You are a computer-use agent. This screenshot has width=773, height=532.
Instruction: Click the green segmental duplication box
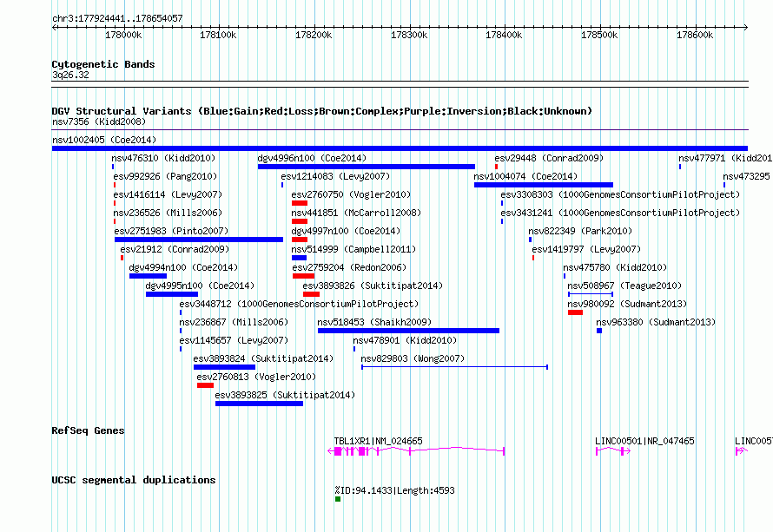point(338,499)
